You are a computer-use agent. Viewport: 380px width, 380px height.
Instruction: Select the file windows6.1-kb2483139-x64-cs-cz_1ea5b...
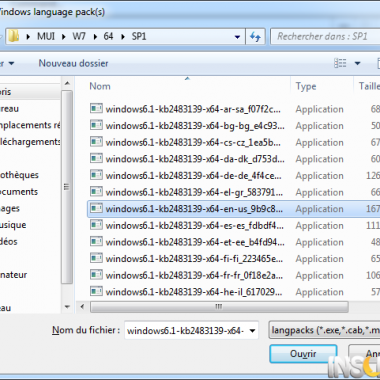pyautogui.click(x=193, y=142)
